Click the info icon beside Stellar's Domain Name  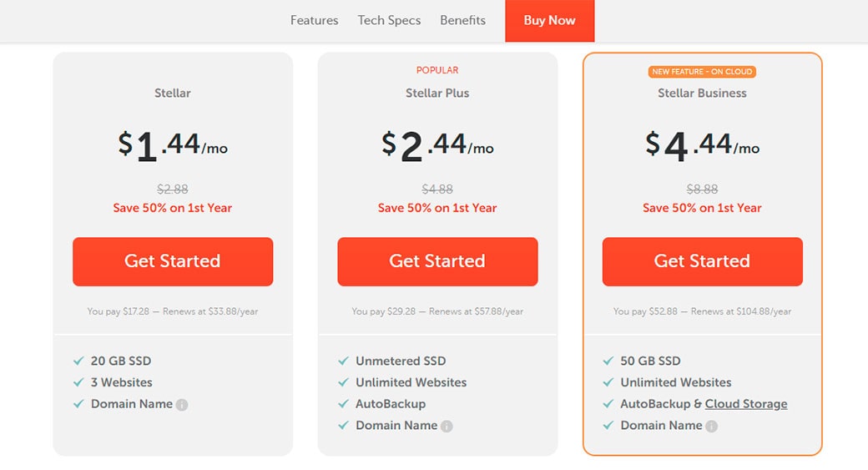[x=182, y=405]
